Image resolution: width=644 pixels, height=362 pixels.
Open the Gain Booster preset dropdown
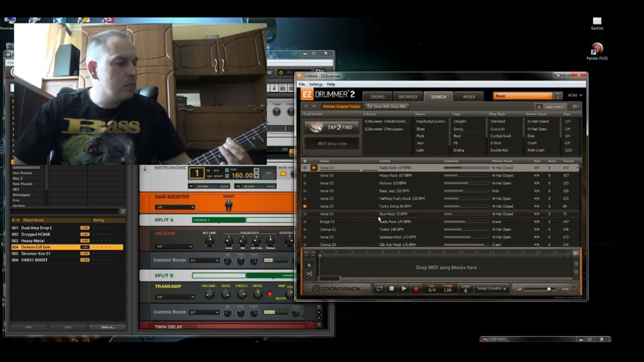tap(175, 207)
